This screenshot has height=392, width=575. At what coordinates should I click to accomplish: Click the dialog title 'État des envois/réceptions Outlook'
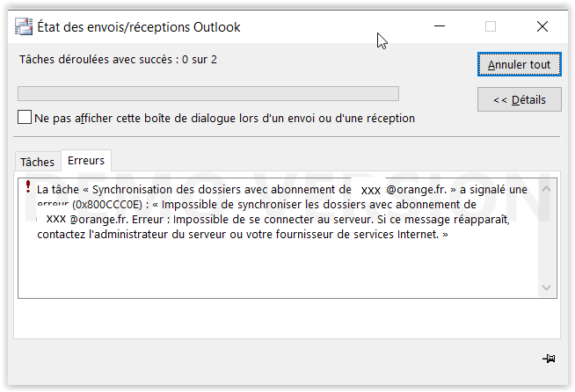tap(139, 27)
